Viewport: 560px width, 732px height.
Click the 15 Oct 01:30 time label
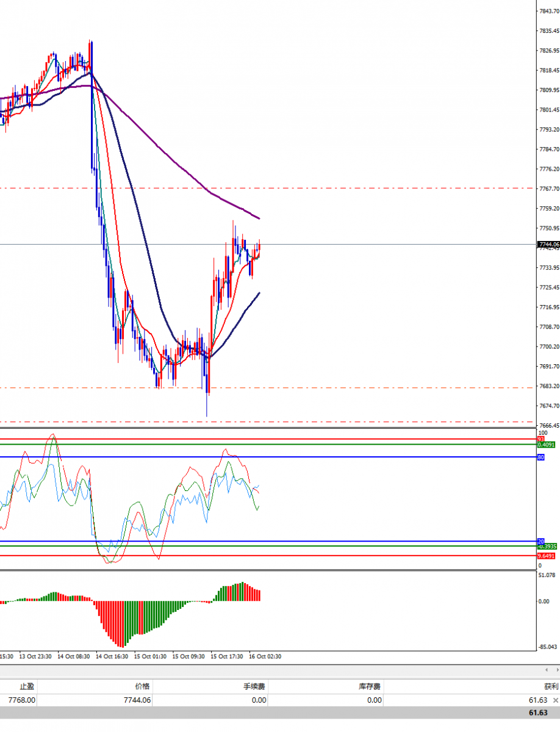point(151,656)
